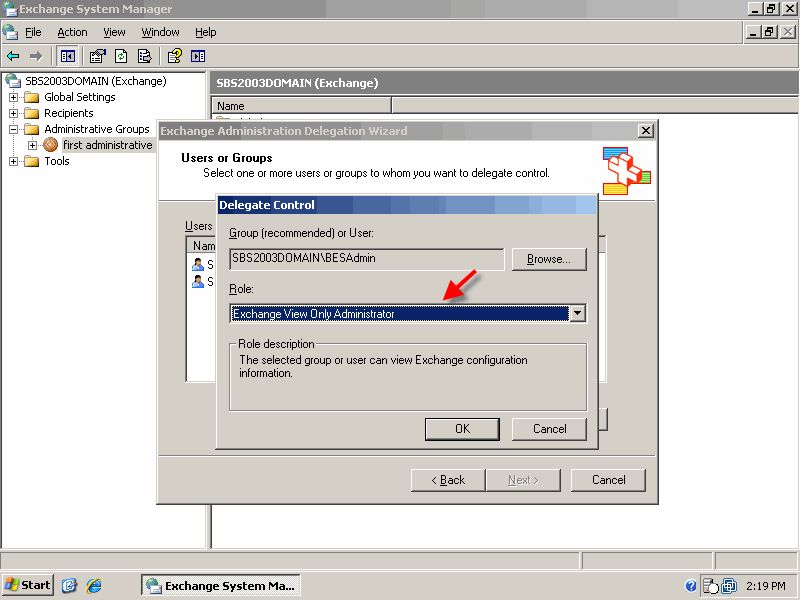Screen dimensions: 800x600
Task: Click the wizard's Next button
Action: (x=523, y=480)
